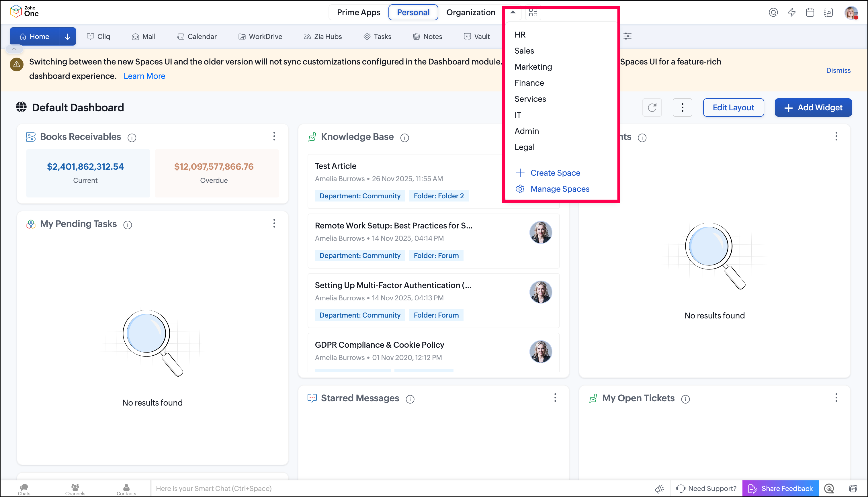Show My Open Tickets info icon
Screen dimensions: 868x497
click(685, 399)
